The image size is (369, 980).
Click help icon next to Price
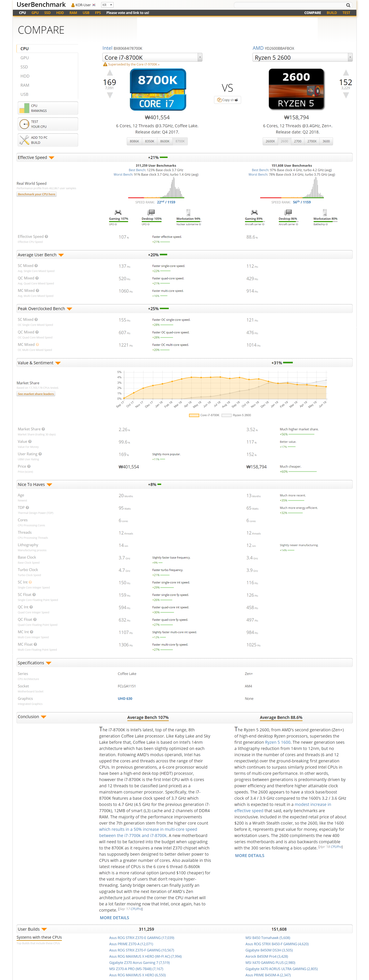29,466
